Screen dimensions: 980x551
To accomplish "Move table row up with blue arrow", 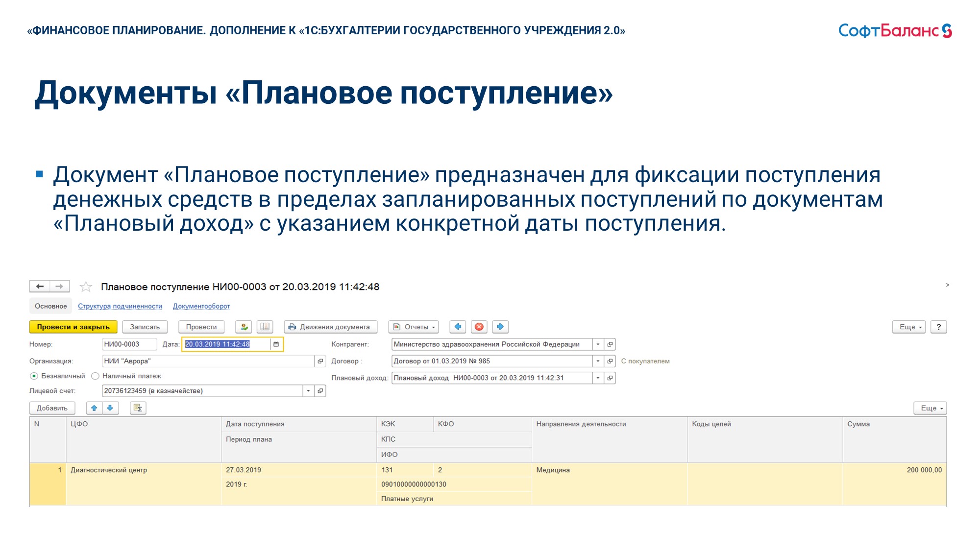I will click(94, 408).
